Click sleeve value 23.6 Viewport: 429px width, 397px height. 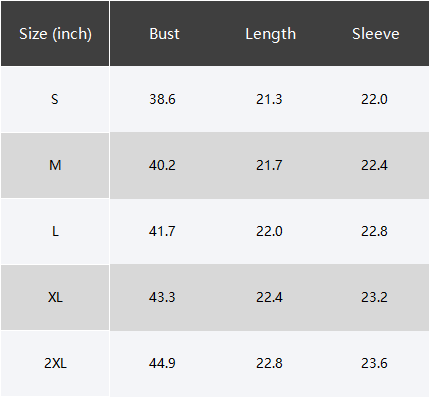374,363
